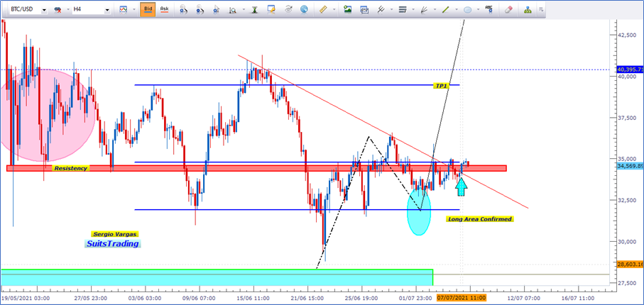Click the Long Area Confirmed label
Screen dimensions: 644x305
click(479, 219)
